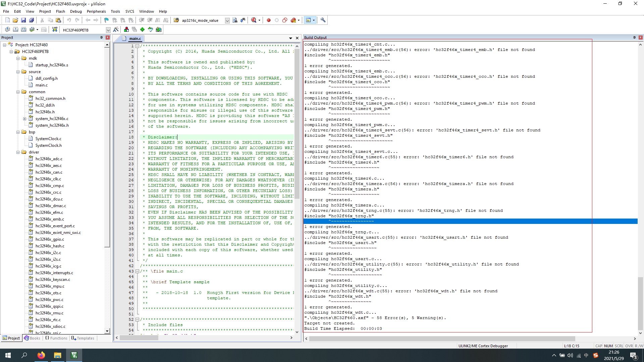Open Options for Target wand icon
This screenshot has width=644, height=362.
pos(116,30)
